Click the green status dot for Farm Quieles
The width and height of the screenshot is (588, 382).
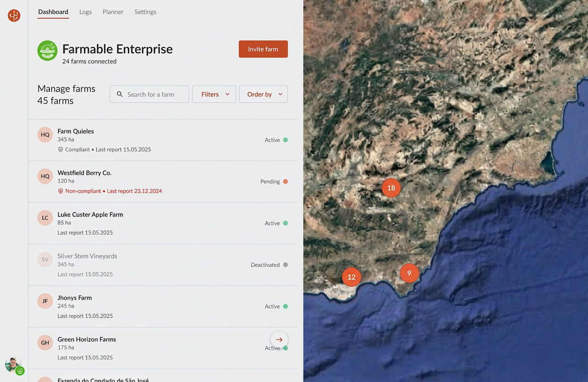click(x=285, y=140)
